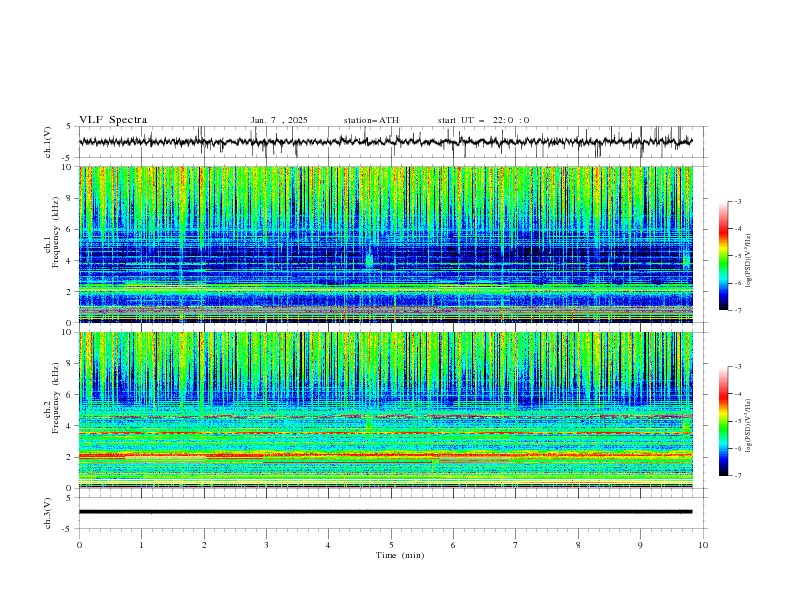Click the time axis tick "2"
This screenshot has width=792, height=612.
point(204,545)
